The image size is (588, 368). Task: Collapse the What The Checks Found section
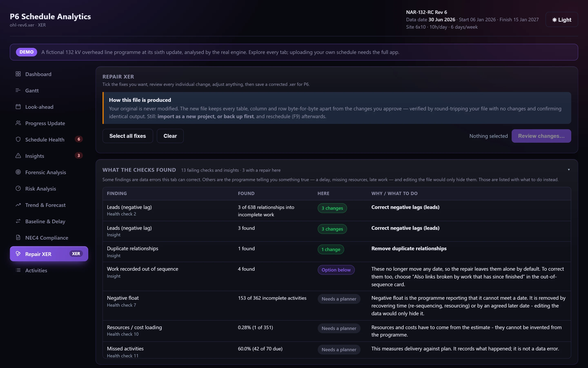[x=569, y=170]
